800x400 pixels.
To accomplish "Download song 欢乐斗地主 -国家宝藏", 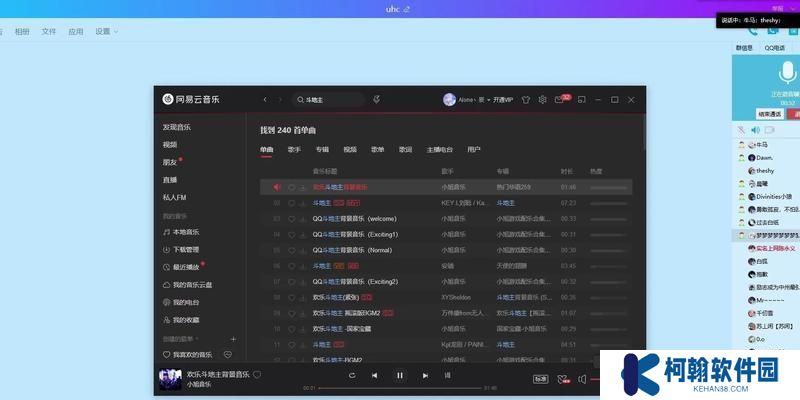I will coord(303,329).
